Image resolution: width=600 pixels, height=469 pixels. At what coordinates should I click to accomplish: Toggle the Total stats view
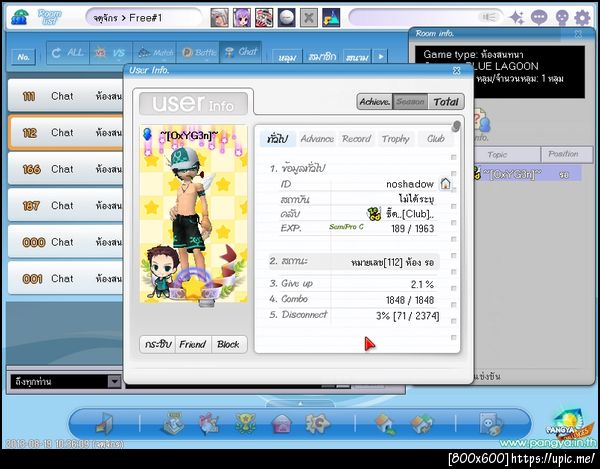[446, 102]
